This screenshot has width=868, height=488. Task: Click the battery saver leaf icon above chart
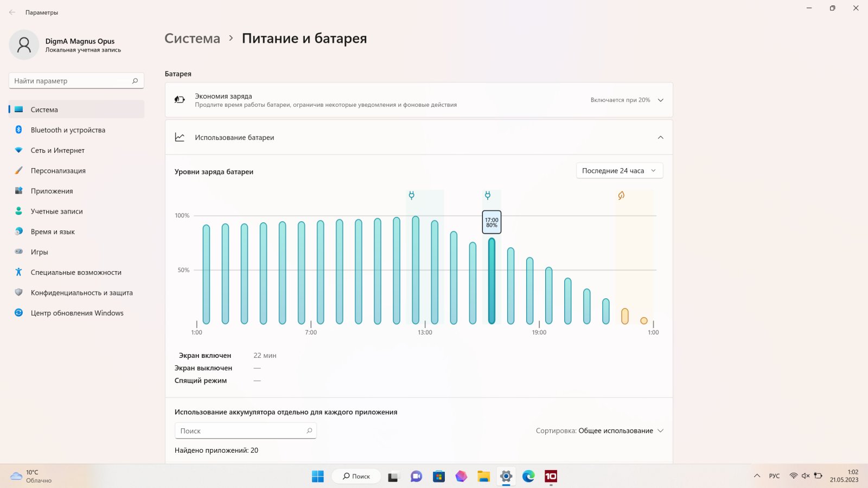click(x=621, y=195)
